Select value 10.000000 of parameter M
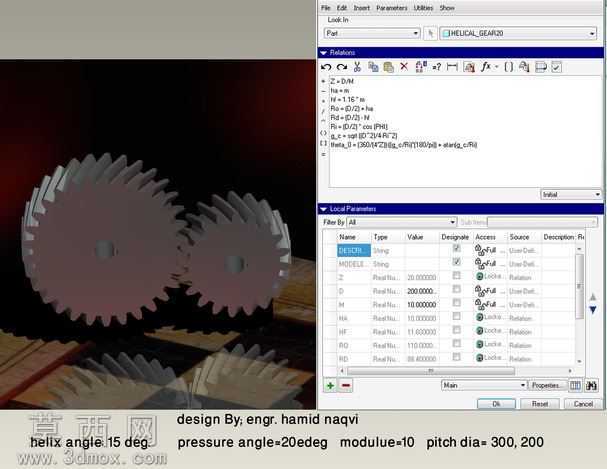The image size is (607, 469). [x=422, y=305]
